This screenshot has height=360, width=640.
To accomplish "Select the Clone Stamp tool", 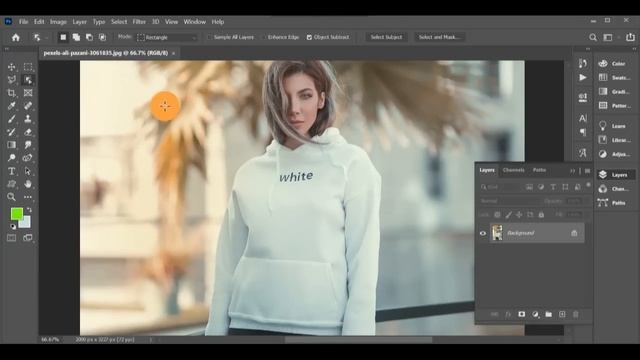I will 28,119.
